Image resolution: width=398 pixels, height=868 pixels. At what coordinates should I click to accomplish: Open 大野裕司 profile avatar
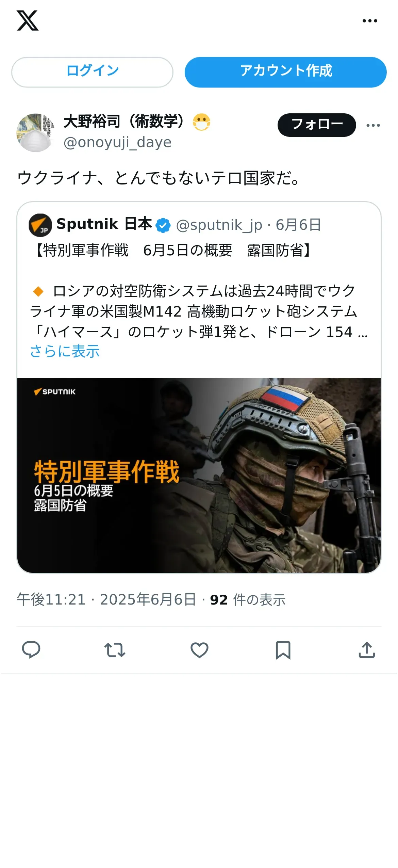click(36, 132)
